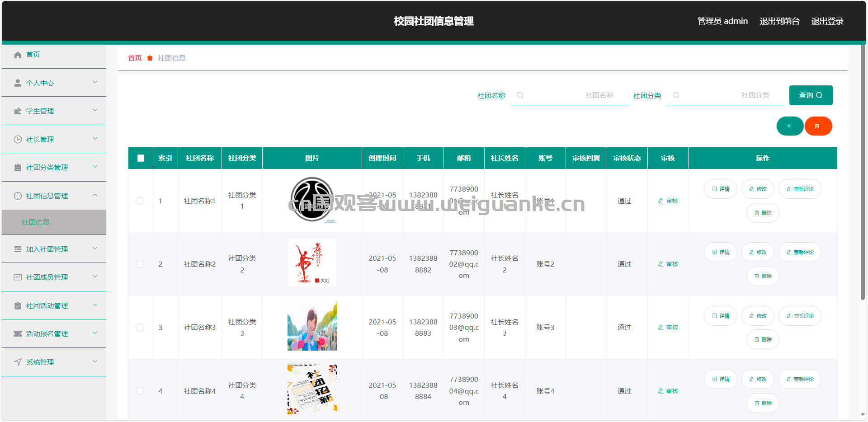Expand the 社长管理 menu chevron
868x422 pixels.
[95, 139]
